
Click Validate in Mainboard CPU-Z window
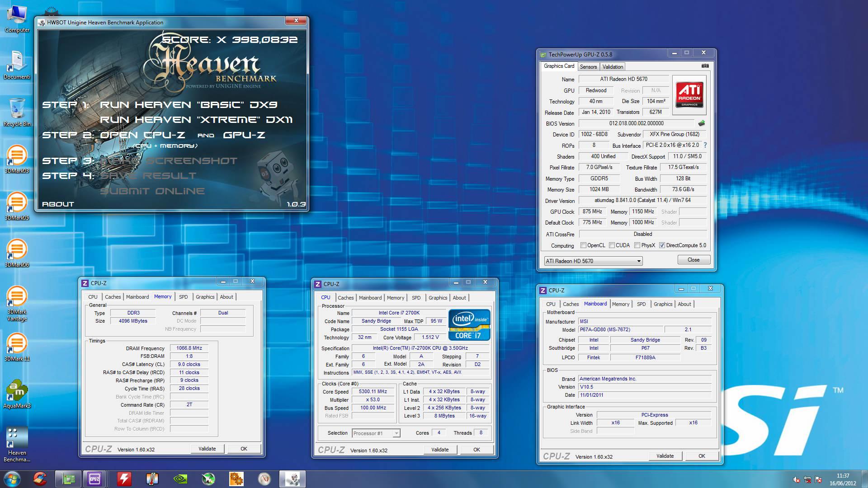pos(665,456)
